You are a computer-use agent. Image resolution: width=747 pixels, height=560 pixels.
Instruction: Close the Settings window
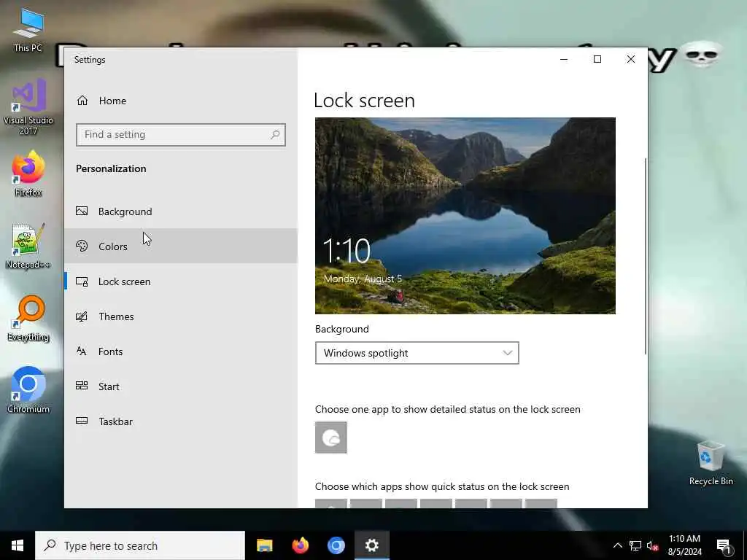point(631,59)
